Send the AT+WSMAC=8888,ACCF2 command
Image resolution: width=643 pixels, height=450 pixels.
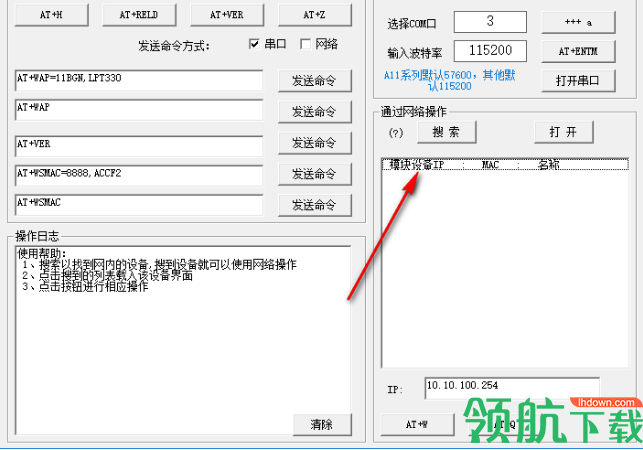point(315,174)
